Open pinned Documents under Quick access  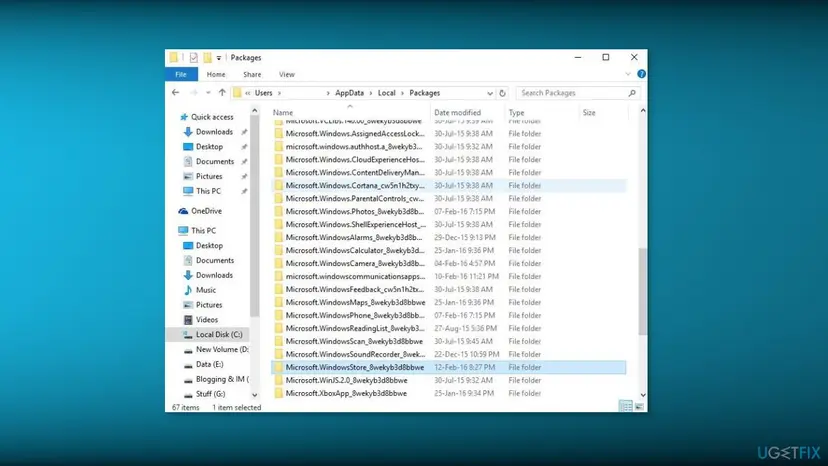point(214,161)
